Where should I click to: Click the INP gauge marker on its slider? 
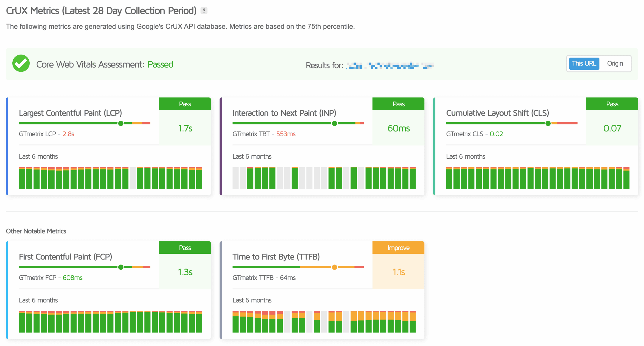point(334,123)
